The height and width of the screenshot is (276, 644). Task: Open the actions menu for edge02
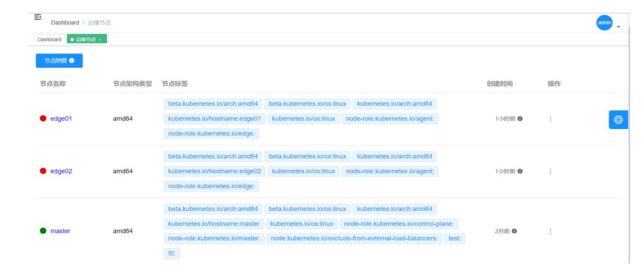(550, 171)
